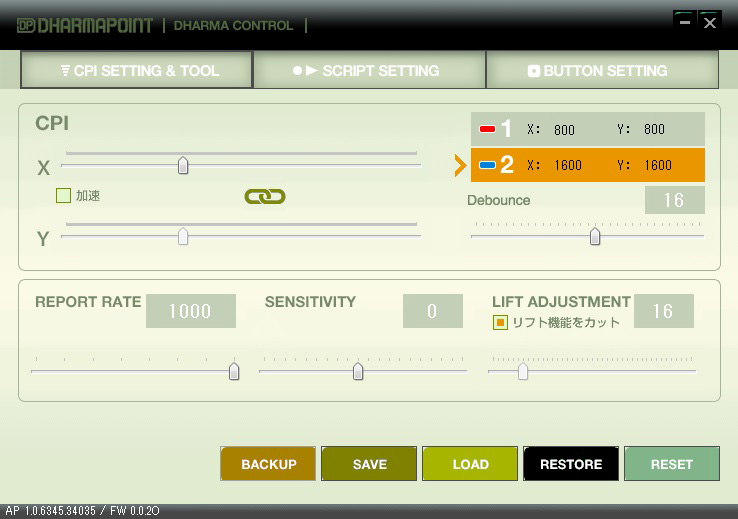Screen dimensions: 738x519
Task: Click the CPI Y slider handle
Action: click(x=183, y=236)
